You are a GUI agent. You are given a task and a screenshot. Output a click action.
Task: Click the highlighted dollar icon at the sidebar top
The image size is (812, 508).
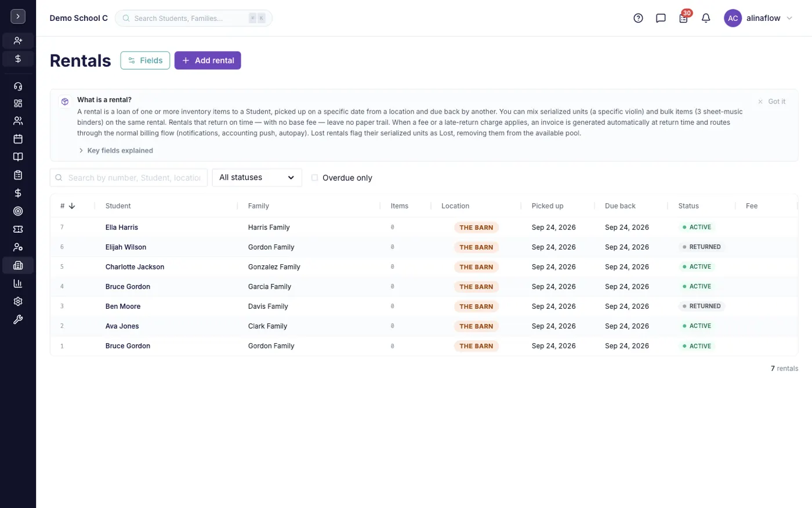coord(18,59)
